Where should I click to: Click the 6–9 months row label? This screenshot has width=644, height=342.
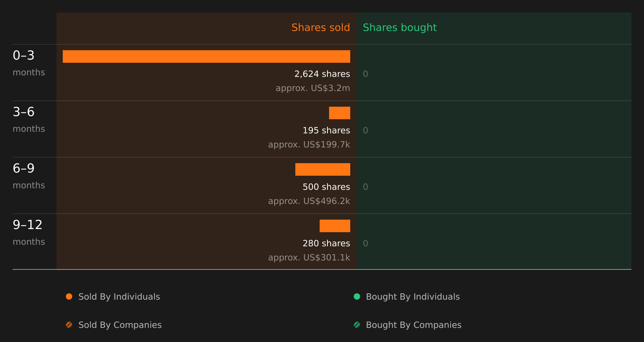[29, 176]
